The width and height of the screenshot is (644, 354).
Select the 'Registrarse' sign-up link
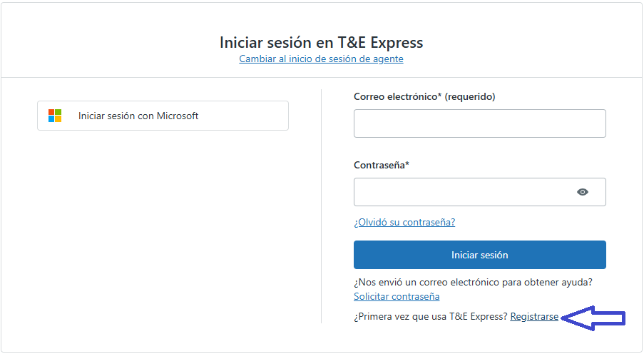pyautogui.click(x=534, y=316)
